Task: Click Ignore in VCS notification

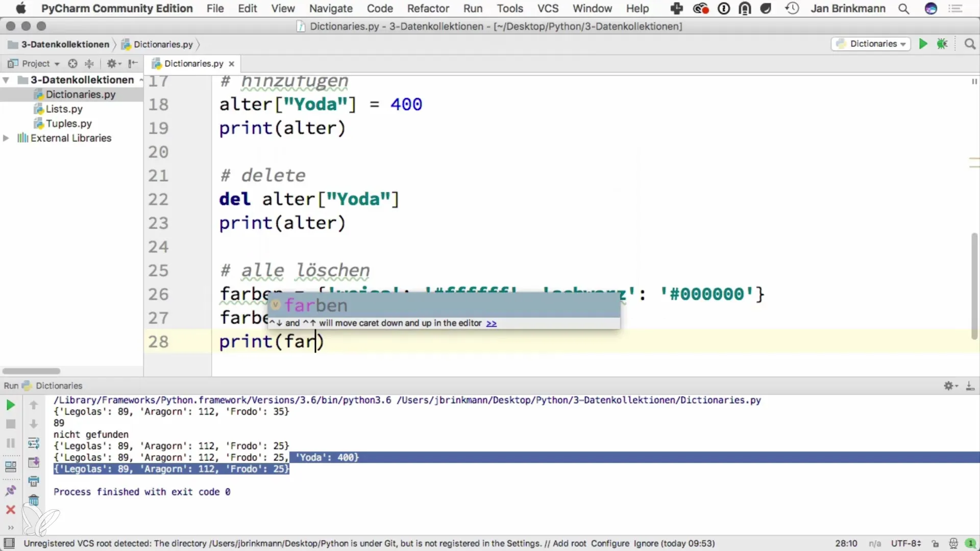Action: coord(646,544)
